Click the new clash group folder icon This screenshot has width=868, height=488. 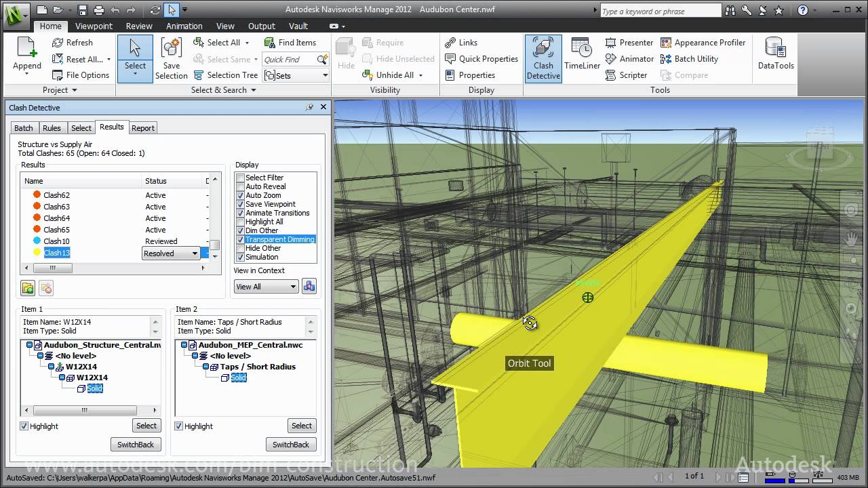pyautogui.click(x=28, y=288)
